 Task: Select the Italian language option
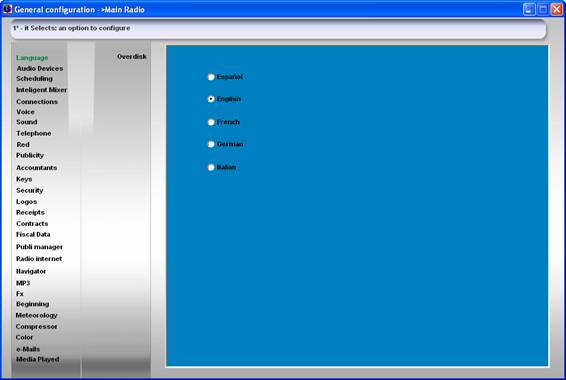pos(211,167)
